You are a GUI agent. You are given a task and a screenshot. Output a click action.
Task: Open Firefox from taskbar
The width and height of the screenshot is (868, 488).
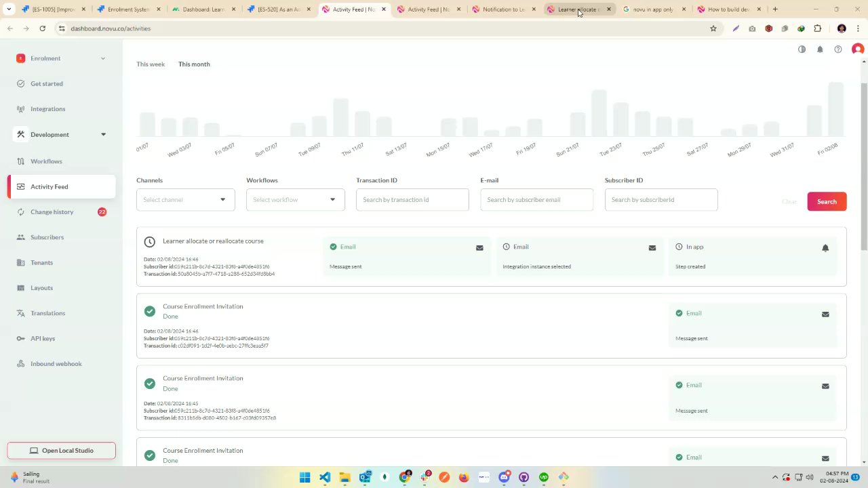pyautogui.click(x=464, y=477)
